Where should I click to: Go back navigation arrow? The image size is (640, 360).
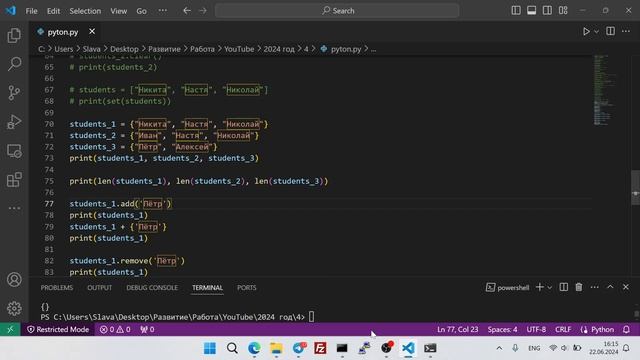187,11
